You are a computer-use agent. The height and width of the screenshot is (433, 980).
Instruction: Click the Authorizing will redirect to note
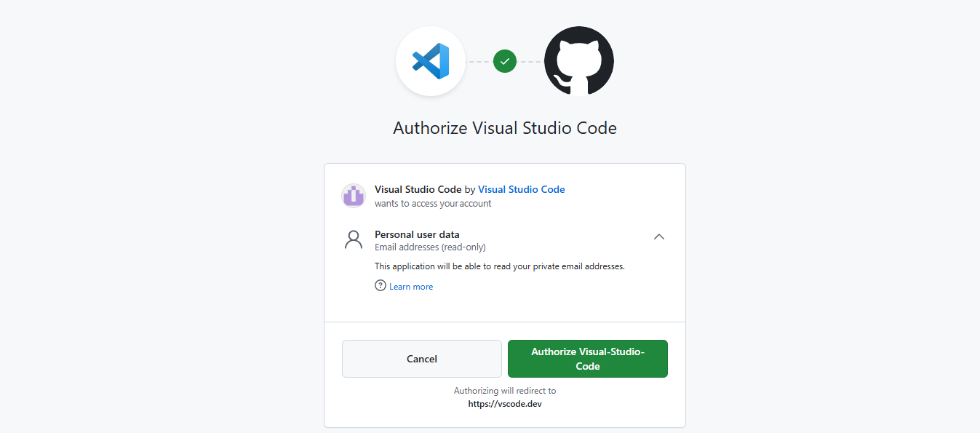pos(505,391)
